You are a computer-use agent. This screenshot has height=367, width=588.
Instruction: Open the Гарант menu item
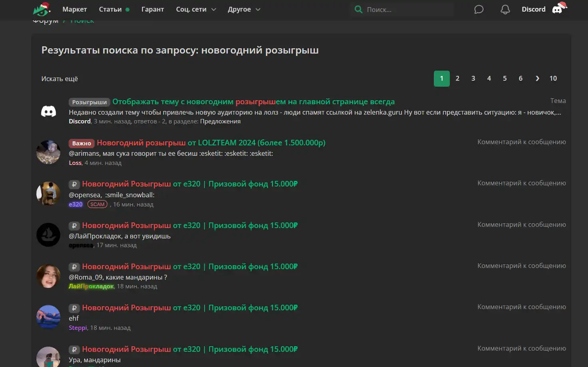click(x=153, y=9)
